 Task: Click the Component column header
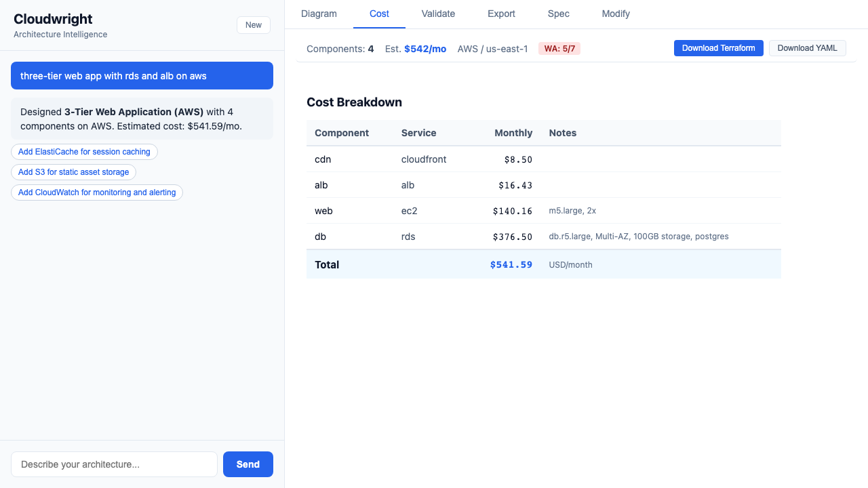(342, 133)
